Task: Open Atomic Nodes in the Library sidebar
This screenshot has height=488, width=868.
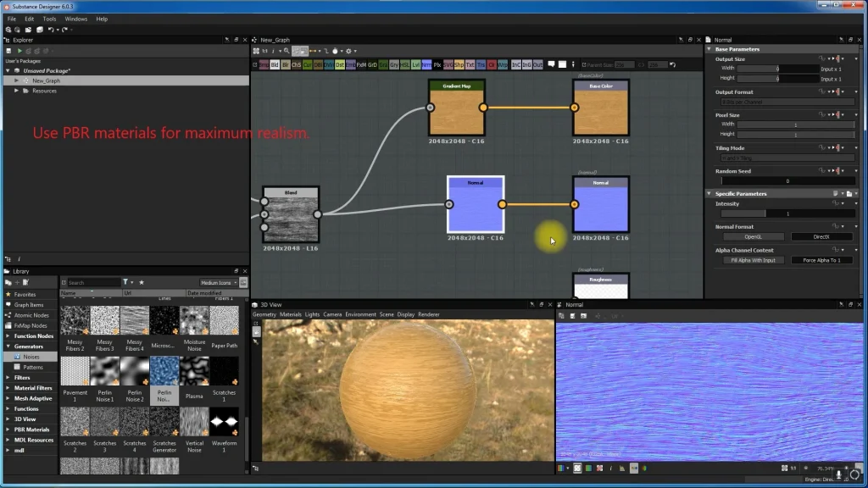Action: [x=31, y=315]
